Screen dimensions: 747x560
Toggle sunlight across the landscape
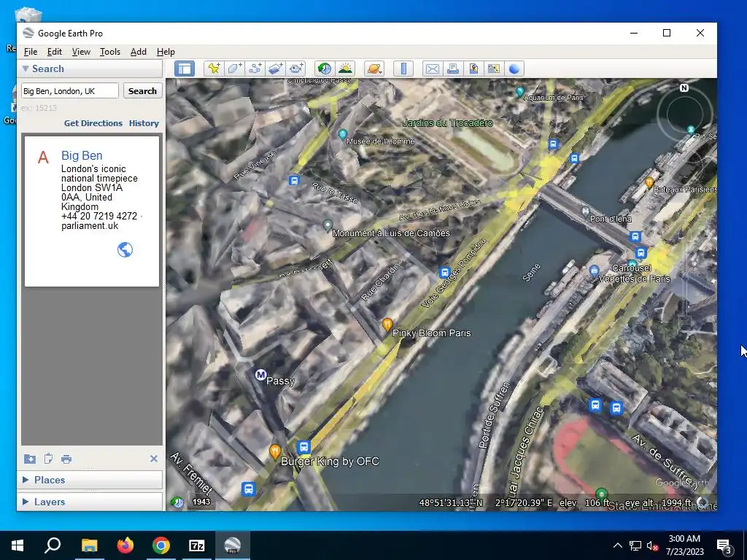(x=345, y=69)
